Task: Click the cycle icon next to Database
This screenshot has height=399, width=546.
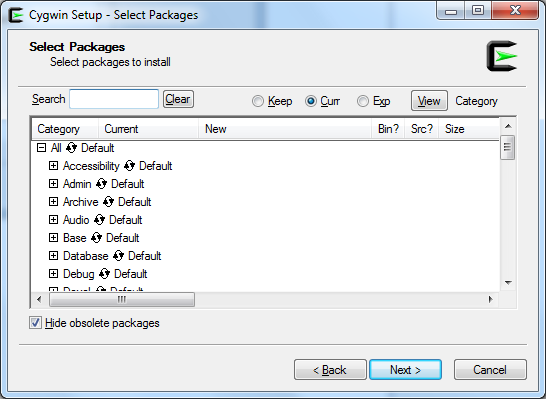Action: tap(118, 256)
